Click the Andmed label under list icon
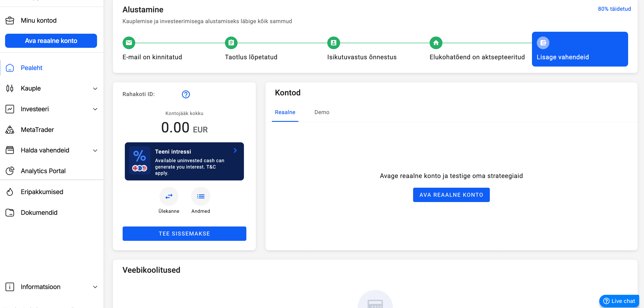The image size is (644, 308). point(201,211)
